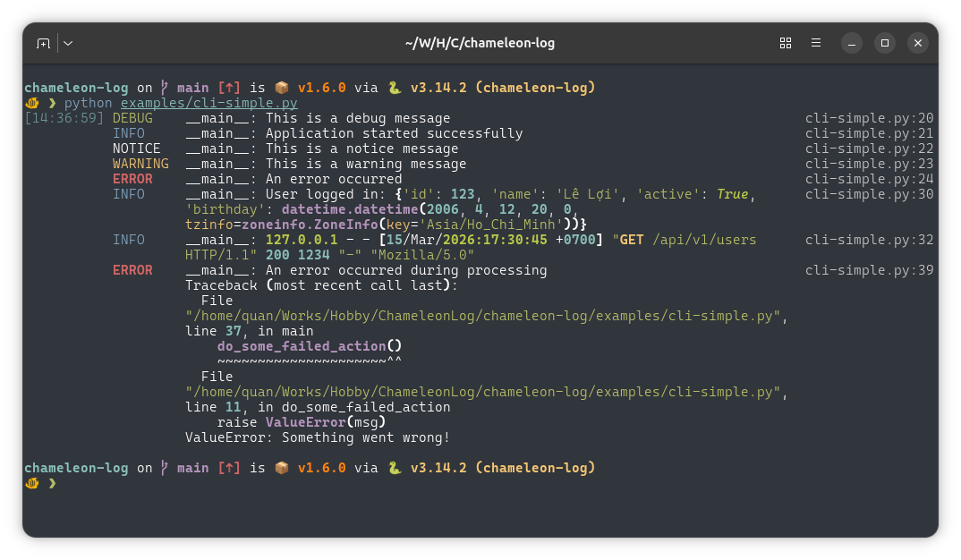Click the cli-simple.py:32 source reference
The height and width of the screenshot is (560, 961).
(x=869, y=240)
